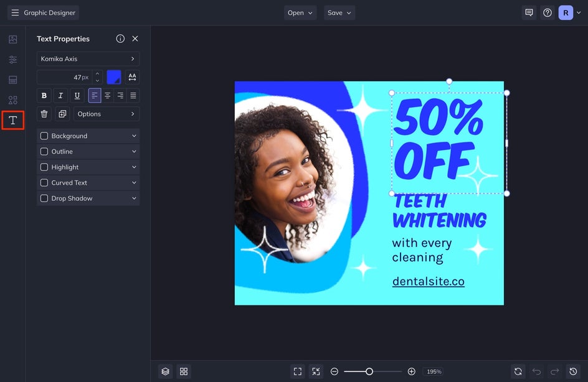Enable the Curved Text checkbox
The height and width of the screenshot is (382, 588).
click(x=44, y=183)
